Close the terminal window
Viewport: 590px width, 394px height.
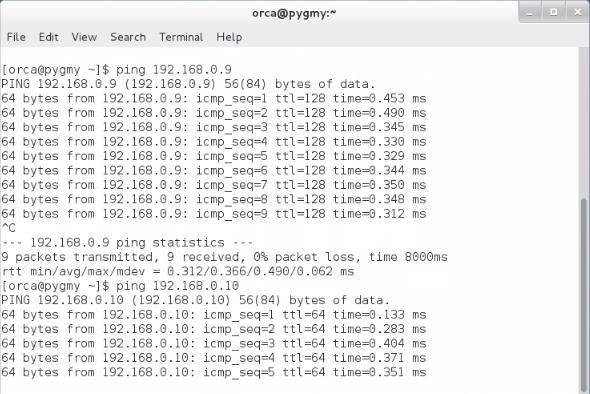[578, 12]
